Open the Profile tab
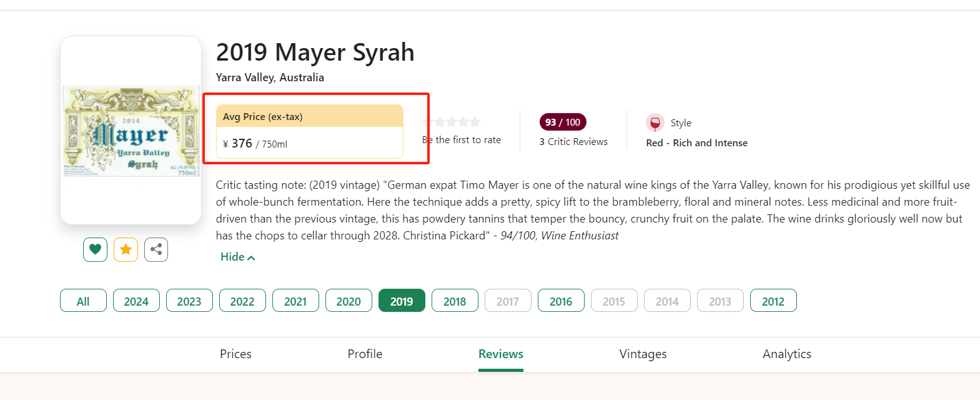The width and height of the screenshot is (980, 400). [x=365, y=354]
